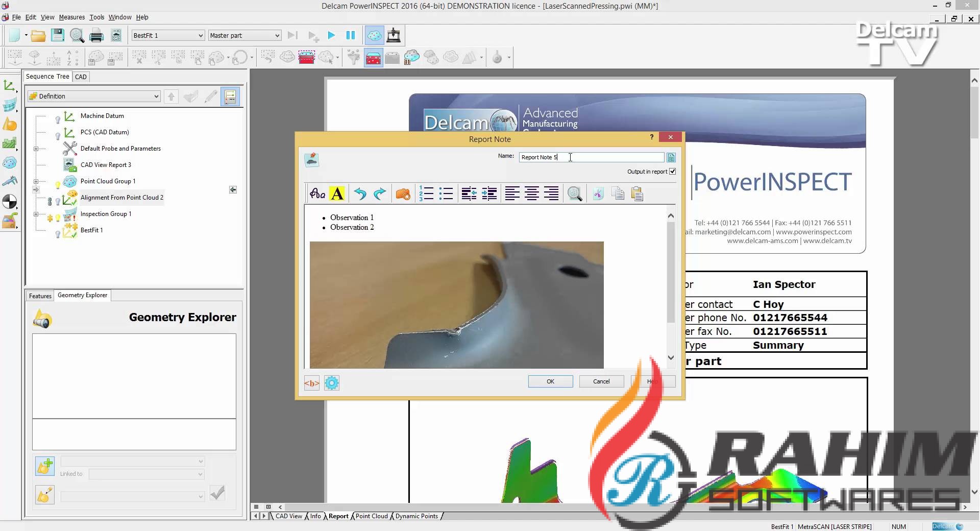Save the document using the floppy disk icon
Image resolution: width=980 pixels, height=531 pixels.
[57, 36]
